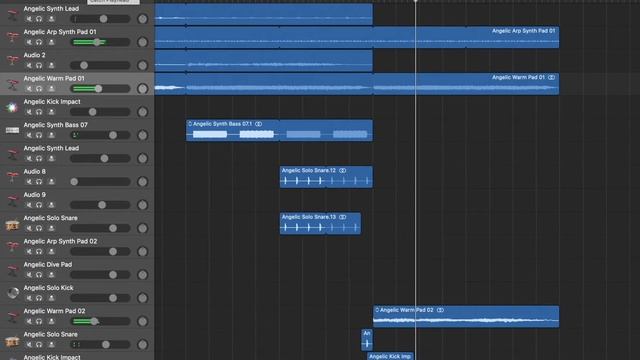Click icon right of headphones on Angelic Arp Synth Pad 02

point(51,251)
